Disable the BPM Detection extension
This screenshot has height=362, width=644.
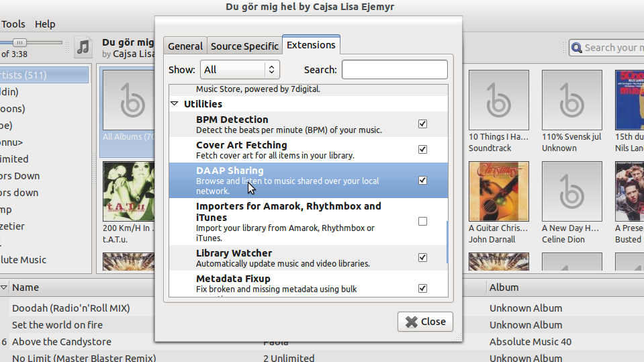pyautogui.click(x=422, y=124)
